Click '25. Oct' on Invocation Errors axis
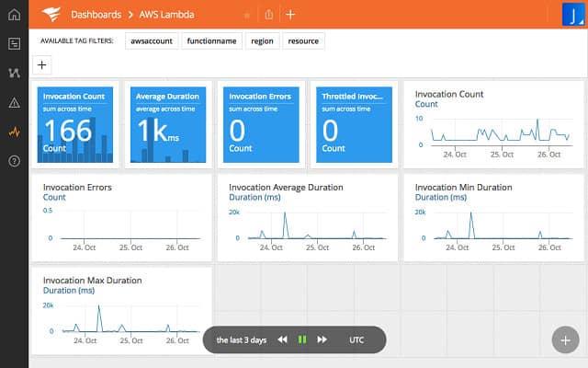The image size is (588, 368). click(x=130, y=247)
